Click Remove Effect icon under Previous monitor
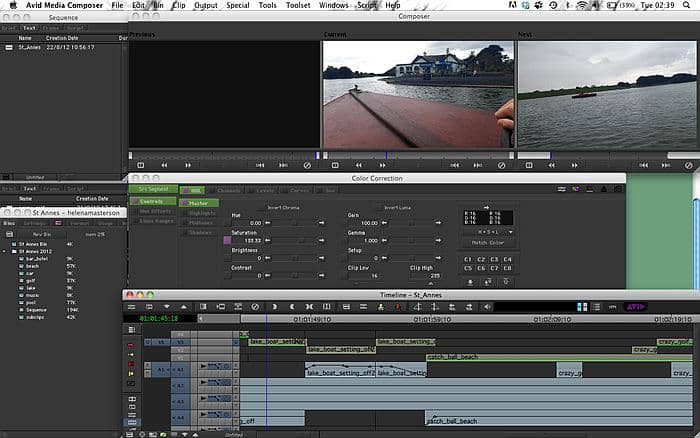The image size is (700, 438). pyautogui.click(x=307, y=165)
